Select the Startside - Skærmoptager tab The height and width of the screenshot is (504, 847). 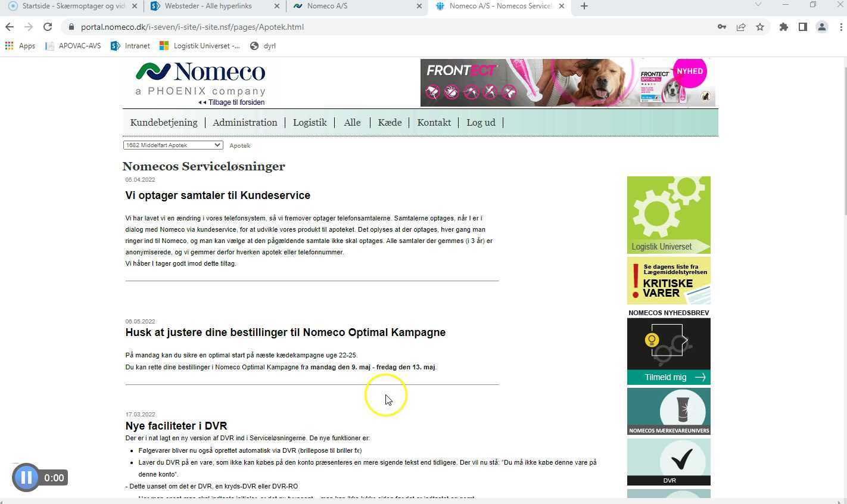[x=71, y=6]
